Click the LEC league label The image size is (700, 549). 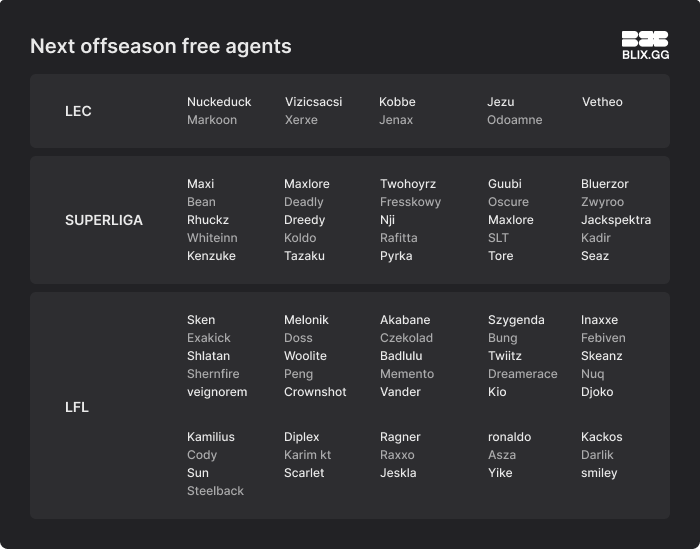pyautogui.click(x=78, y=111)
